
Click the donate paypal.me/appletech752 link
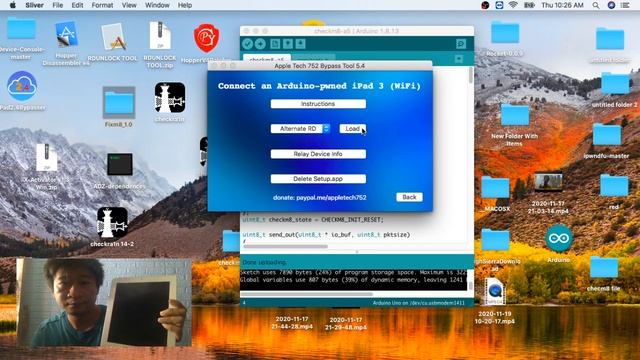click(320, 198)
